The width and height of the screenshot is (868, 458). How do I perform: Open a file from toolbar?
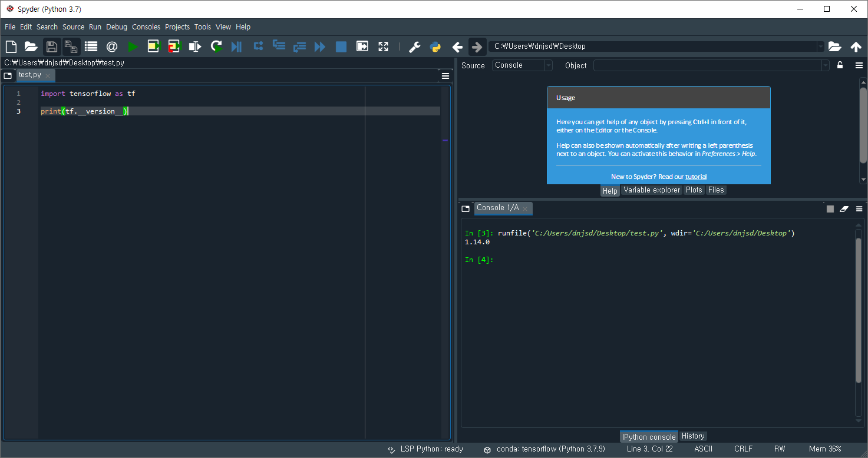click(x=31, y=47)
